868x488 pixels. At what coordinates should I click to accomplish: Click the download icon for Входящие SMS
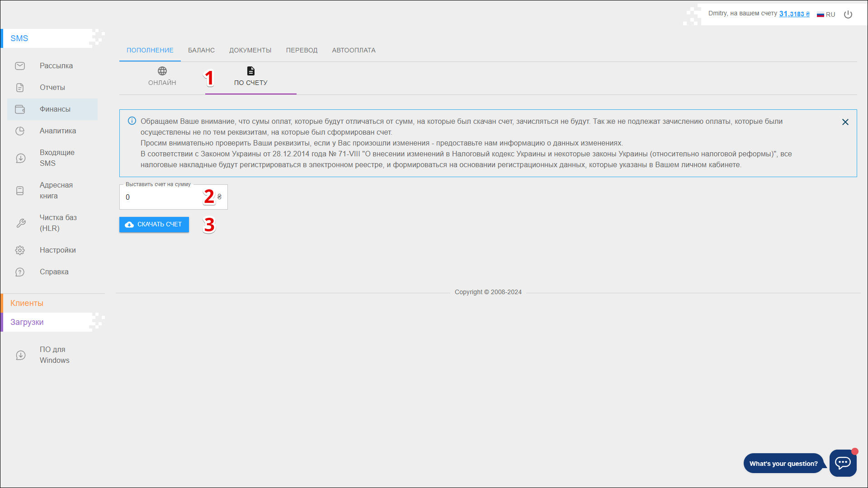click(x=21, y=158)
